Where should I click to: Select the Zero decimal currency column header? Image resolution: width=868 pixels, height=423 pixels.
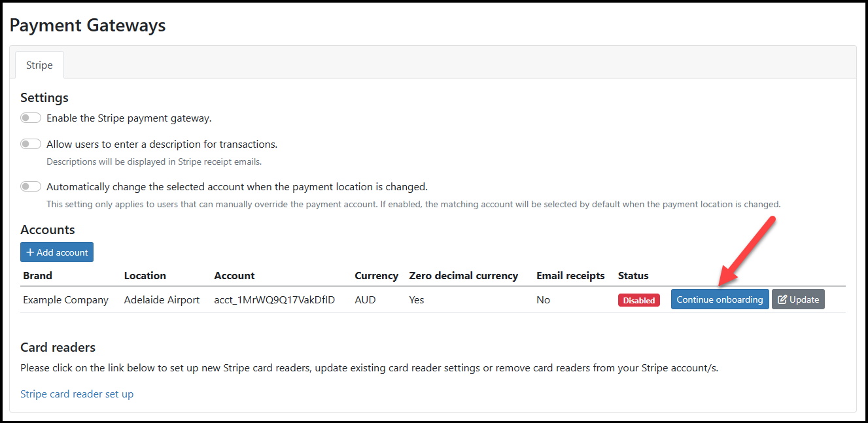(464, 276)
